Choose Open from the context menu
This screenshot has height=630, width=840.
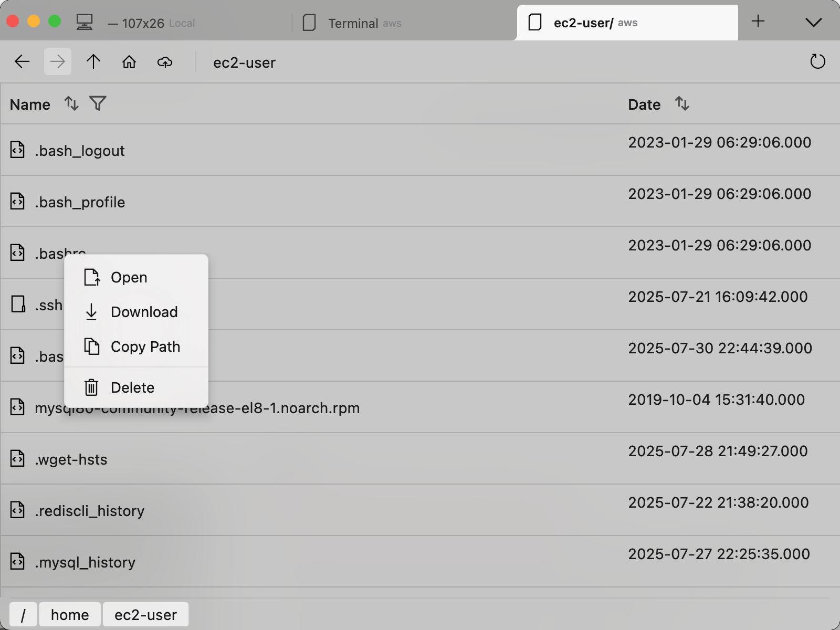[136, 277]
